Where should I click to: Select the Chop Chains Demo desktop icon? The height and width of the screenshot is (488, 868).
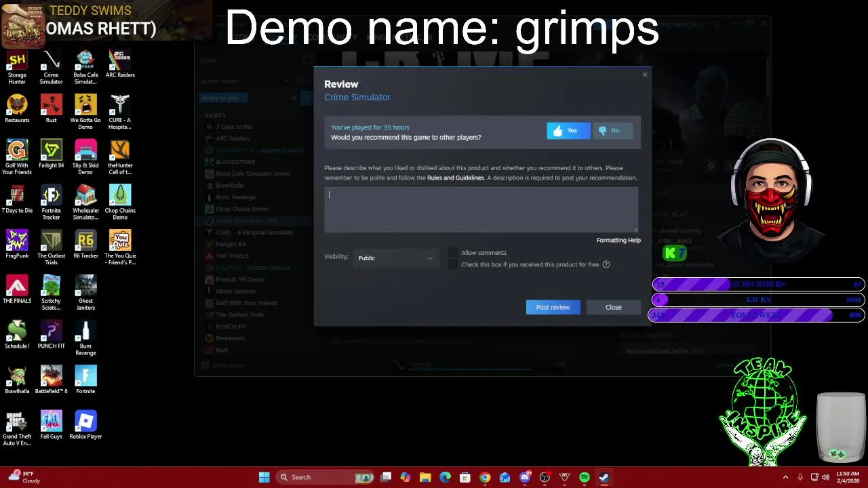[120, 203]
